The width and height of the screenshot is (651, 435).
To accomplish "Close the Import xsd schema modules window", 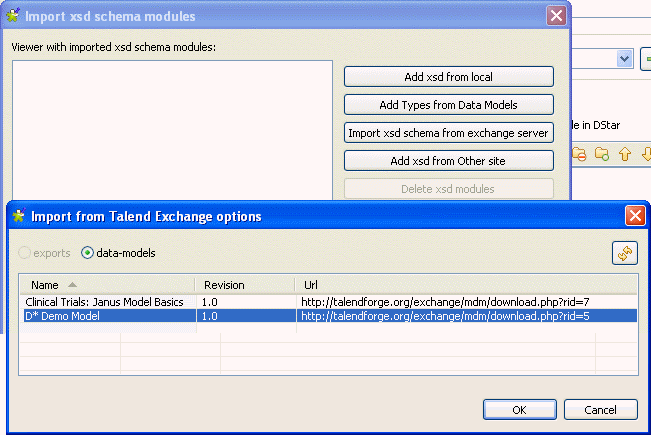I will 556,16.
